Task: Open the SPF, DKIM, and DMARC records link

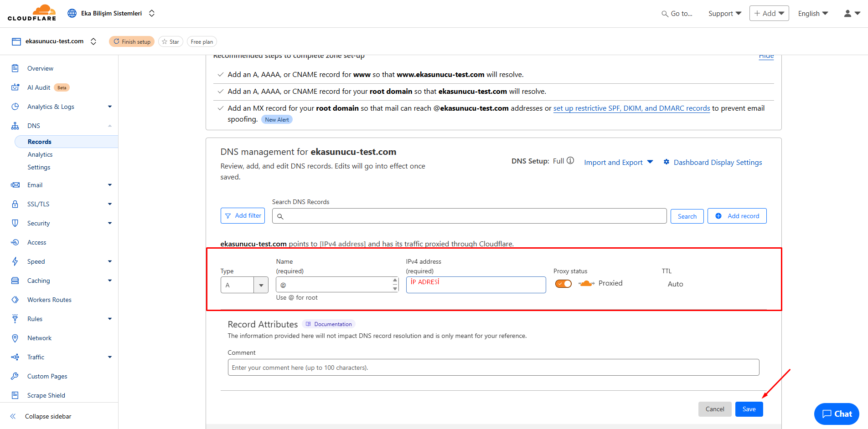Action: [x=631, y=108]
